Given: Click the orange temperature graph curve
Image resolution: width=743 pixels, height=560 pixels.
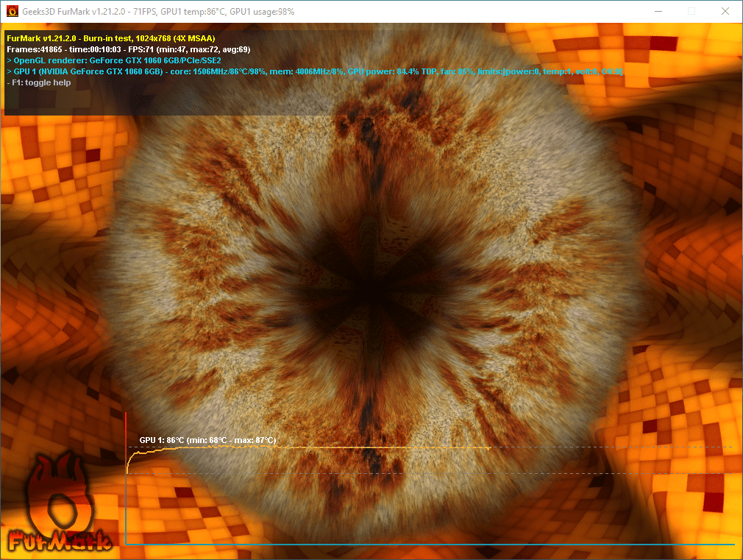Looking at the screenshot, I should pyautogui.click(x=308, y=449).
